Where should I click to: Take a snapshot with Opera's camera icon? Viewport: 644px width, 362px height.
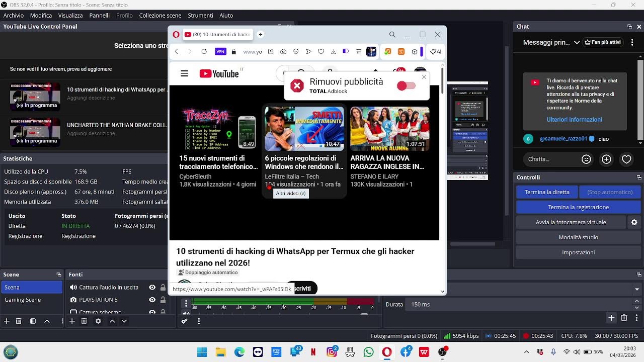click(283, 51)
